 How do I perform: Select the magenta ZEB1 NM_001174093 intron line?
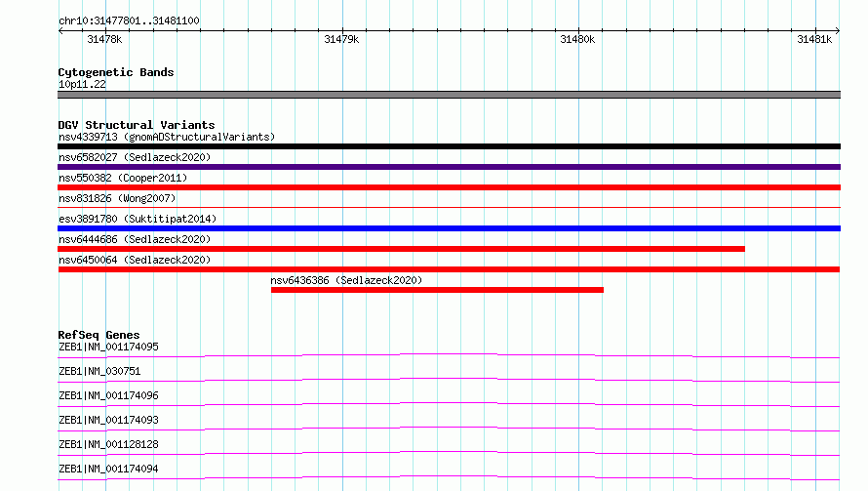[449, 428]
